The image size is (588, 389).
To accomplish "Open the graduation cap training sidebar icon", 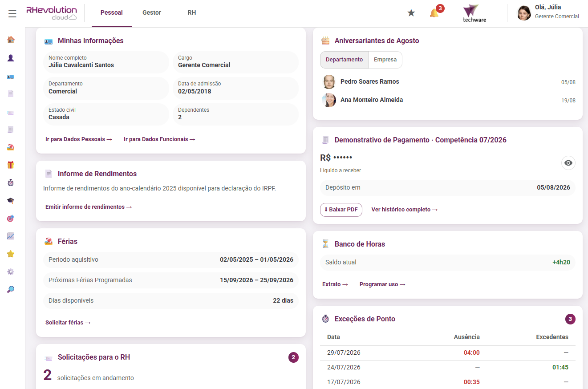I will (11, 201).
